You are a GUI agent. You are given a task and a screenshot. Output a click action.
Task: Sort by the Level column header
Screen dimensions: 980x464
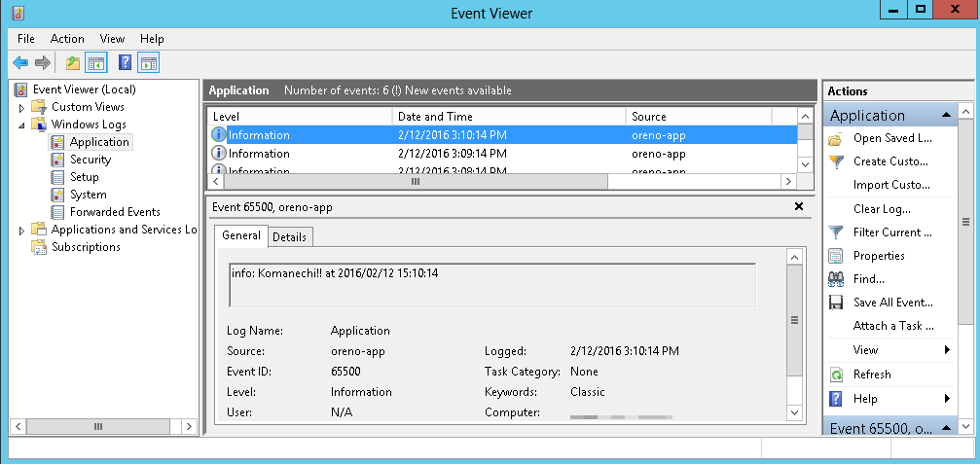pyautogui.click(x=300, y=117)
